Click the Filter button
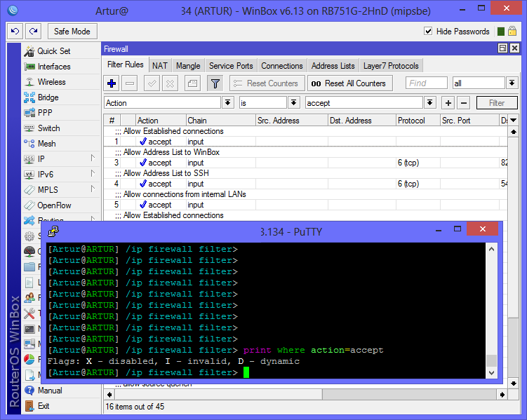527x420 pixels. [496, 103]
